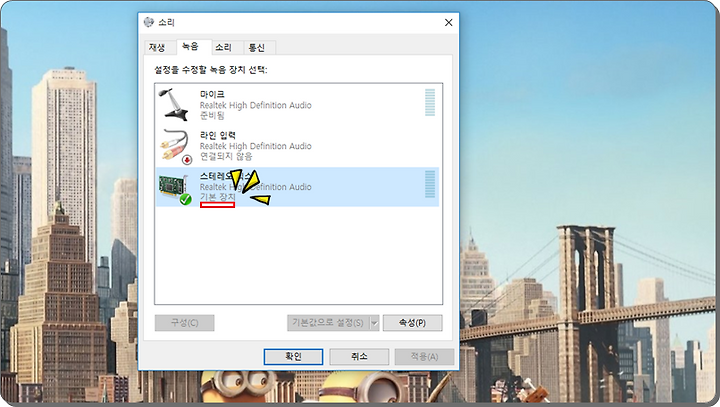Click the 마이크 volume level meter
The width and height of the screenshot is (720, 407).
pos(430,102)
